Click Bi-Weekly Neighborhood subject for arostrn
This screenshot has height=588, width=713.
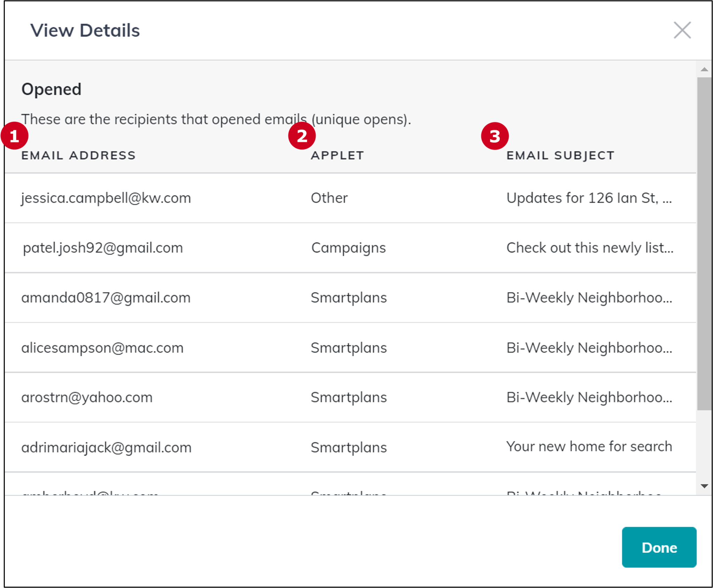coord(589,397)
